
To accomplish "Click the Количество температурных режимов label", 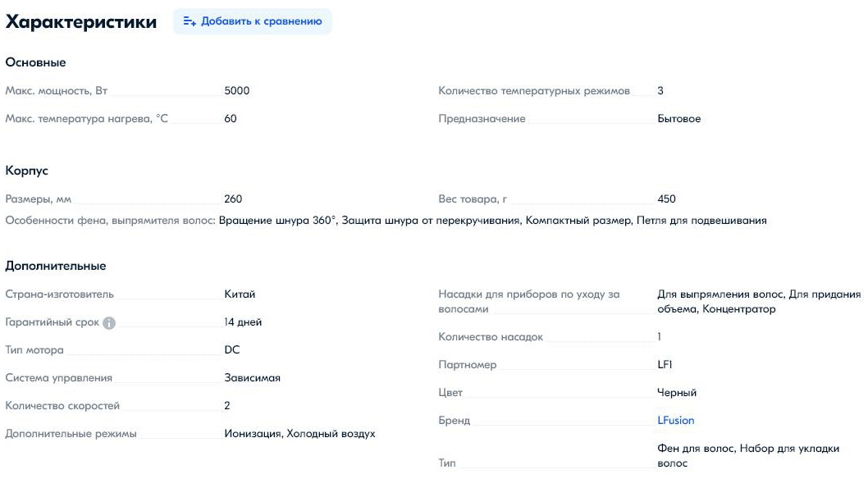I will coord(534,91).
